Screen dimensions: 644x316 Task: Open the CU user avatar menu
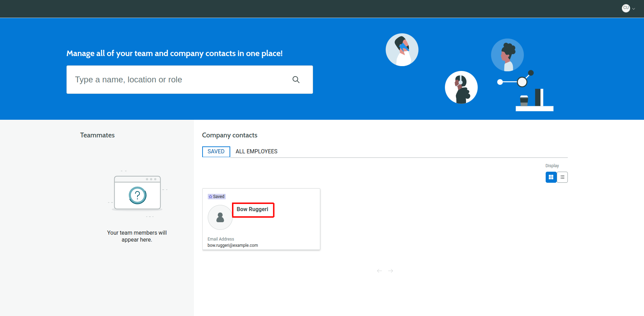coord(626,8)
